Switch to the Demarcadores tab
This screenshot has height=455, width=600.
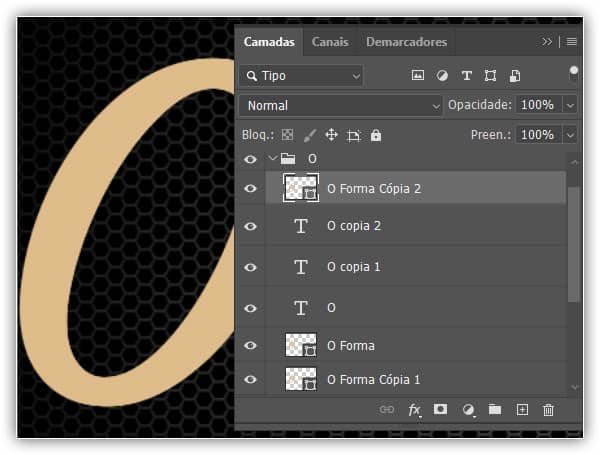[x=406, y=42]
